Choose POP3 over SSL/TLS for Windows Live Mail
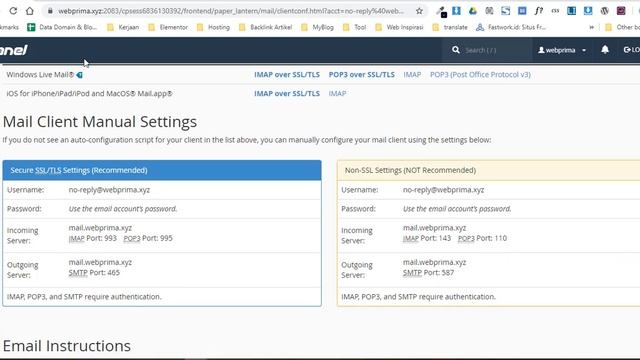Viewport: 640px width, 360px height. click(362, 75)
